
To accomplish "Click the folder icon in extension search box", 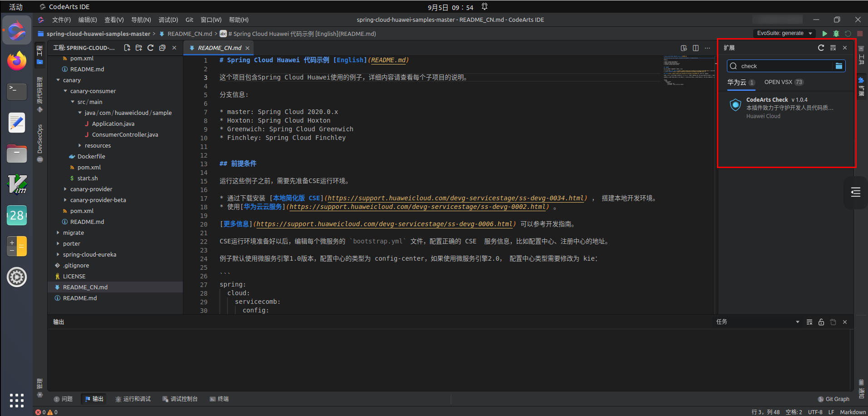I will click(x=839, y=66).
